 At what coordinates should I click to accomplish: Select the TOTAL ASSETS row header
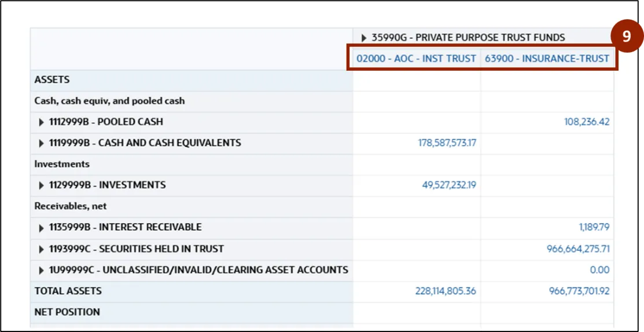pos(68,291)
